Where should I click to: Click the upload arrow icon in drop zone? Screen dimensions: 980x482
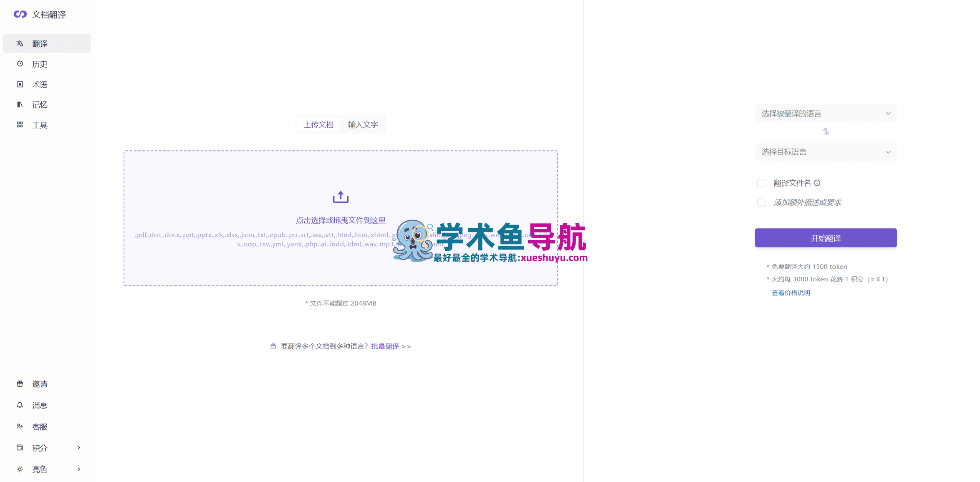point(341,197)
